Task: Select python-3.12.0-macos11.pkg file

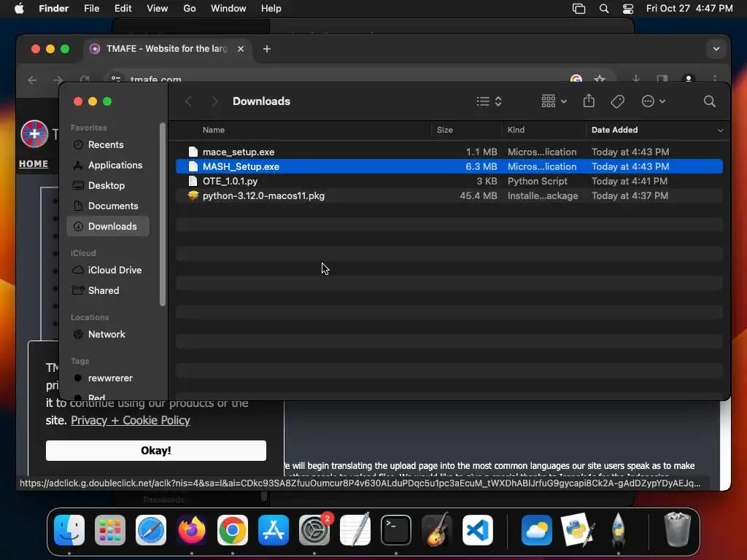Action: pyautogui.click(x=449, y=195)
